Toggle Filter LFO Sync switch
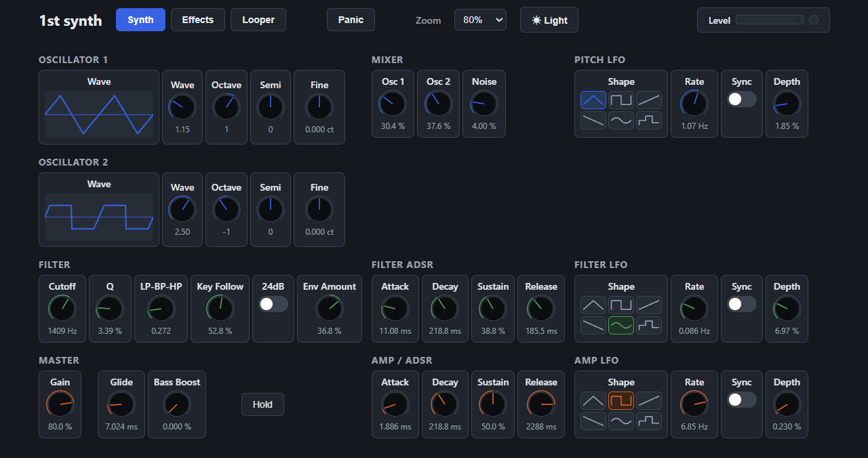The image size is (868, 458). click(742, 304)
